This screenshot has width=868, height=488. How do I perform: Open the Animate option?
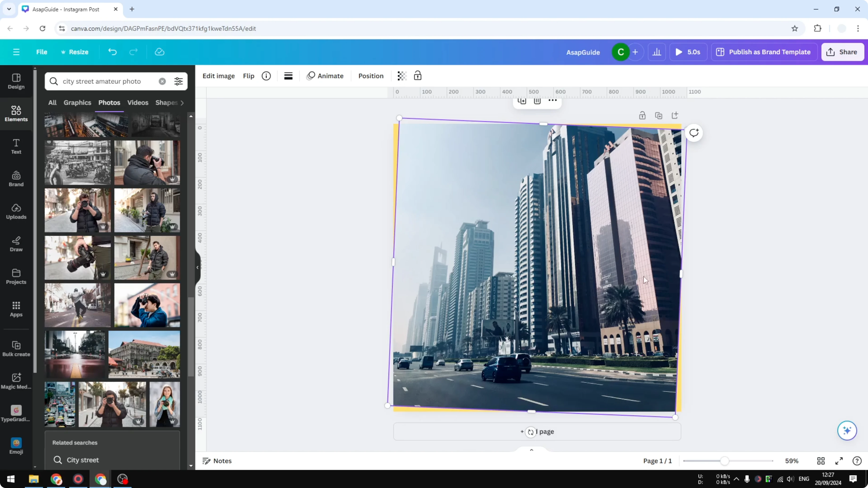(325, 76)
